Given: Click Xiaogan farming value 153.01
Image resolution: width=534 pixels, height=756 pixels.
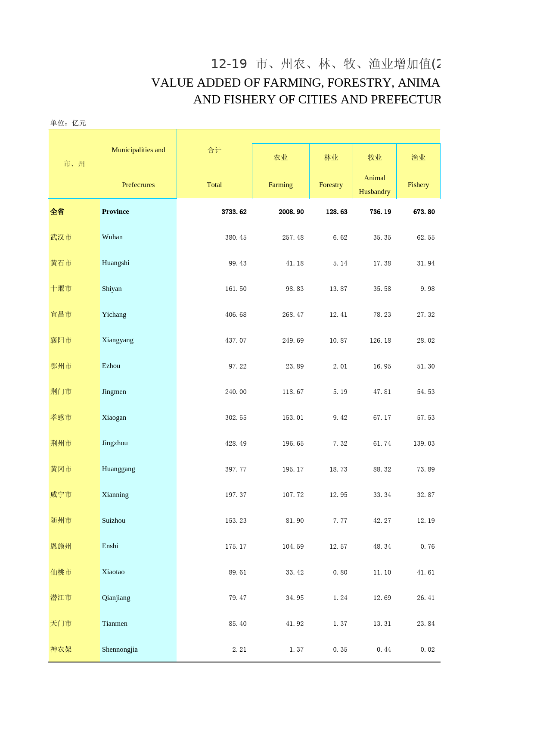Looking at the screenshot, I should click(x=293, y=418).
